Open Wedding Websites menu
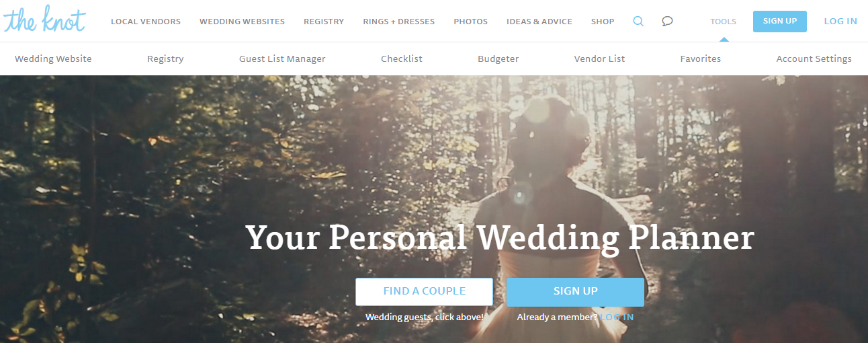Image resolution: width=868 pixels, height=343 pixels. point(242,22)
